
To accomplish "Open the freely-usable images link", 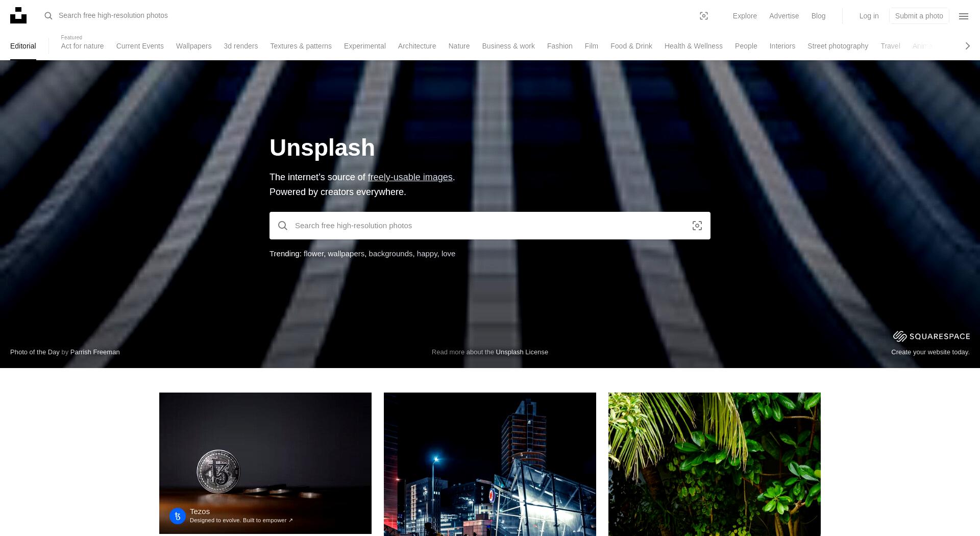I will [410, 177].
